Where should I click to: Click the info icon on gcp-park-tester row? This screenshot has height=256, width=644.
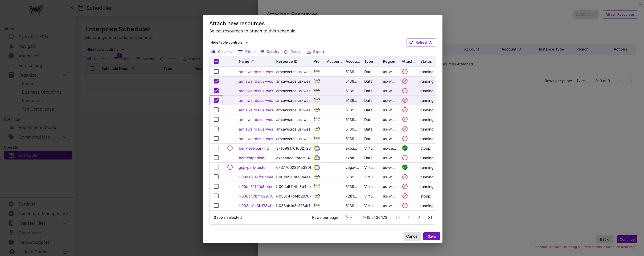tap(230, 167)
